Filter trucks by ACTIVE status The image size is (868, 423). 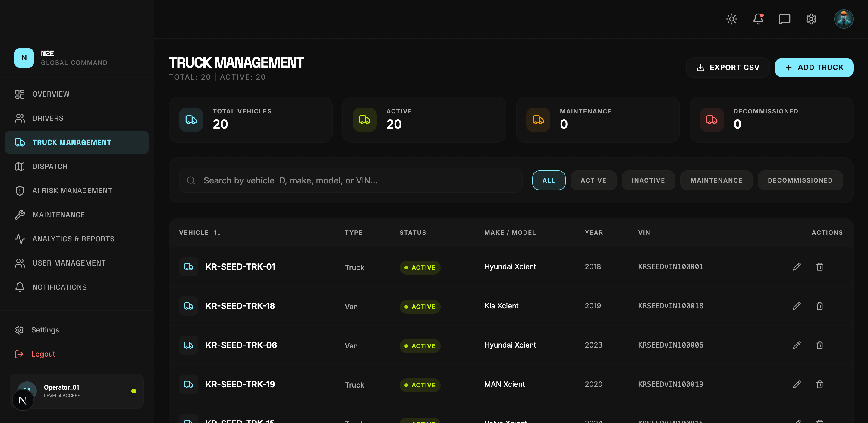pos(593,180)
